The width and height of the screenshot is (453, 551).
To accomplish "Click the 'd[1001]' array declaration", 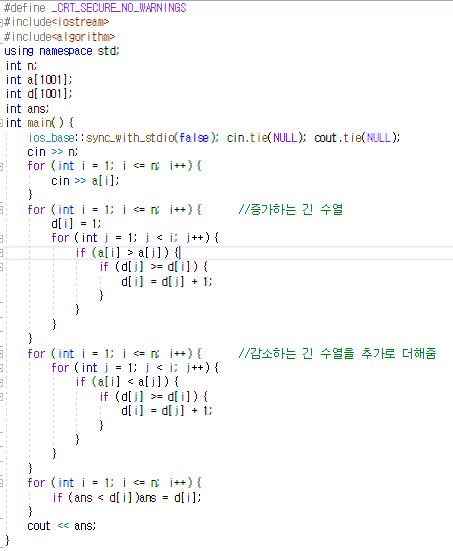I will 49,94.
